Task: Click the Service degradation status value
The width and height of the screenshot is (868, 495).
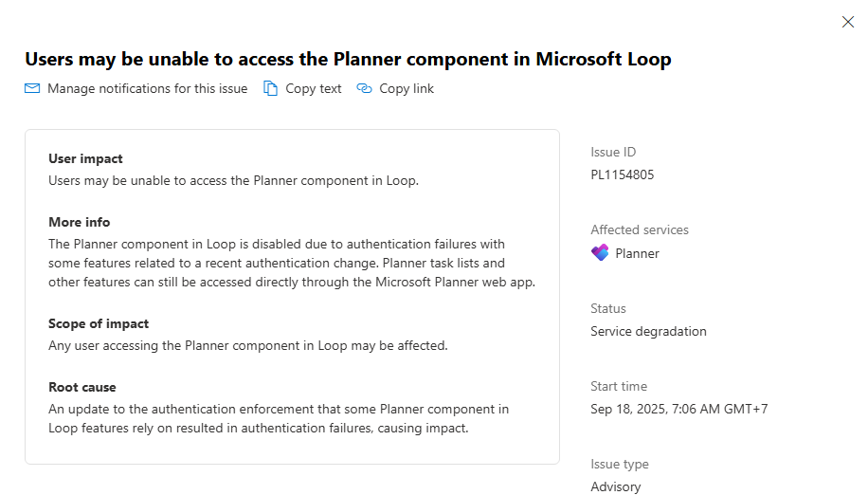Action: click(648, 331)
